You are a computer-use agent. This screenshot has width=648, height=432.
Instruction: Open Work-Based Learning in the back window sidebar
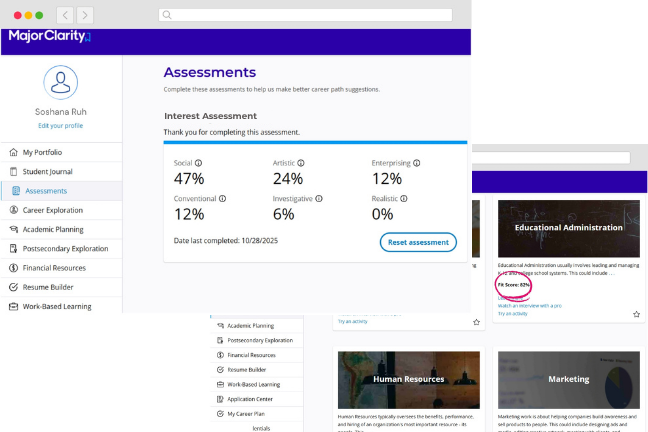257,384
